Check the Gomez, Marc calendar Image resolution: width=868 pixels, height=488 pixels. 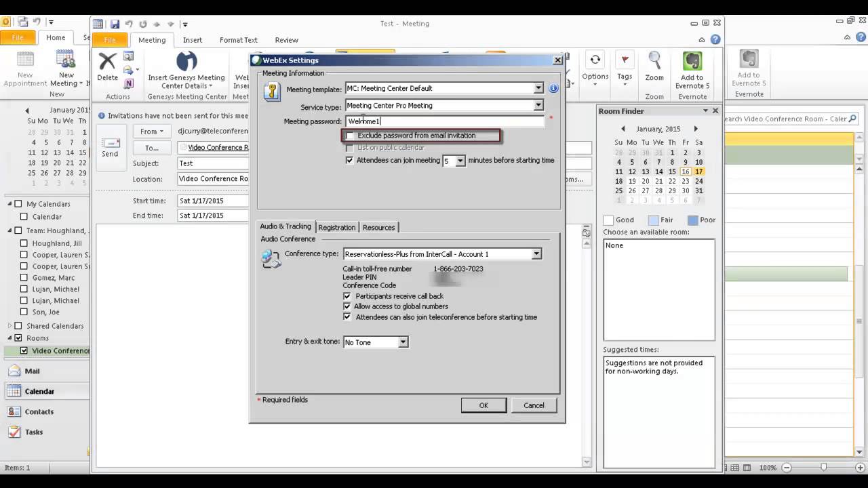click(24, 278)
